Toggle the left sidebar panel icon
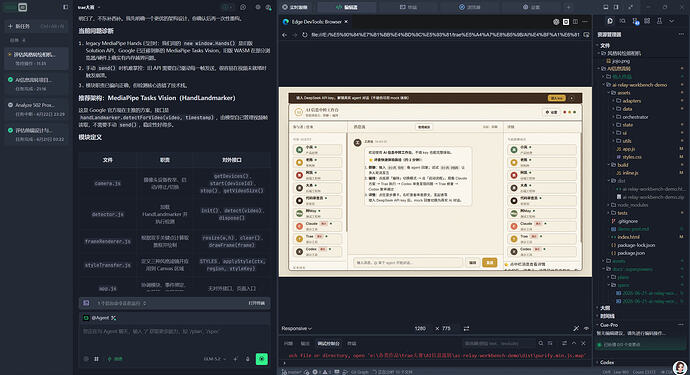 point(66,7)
